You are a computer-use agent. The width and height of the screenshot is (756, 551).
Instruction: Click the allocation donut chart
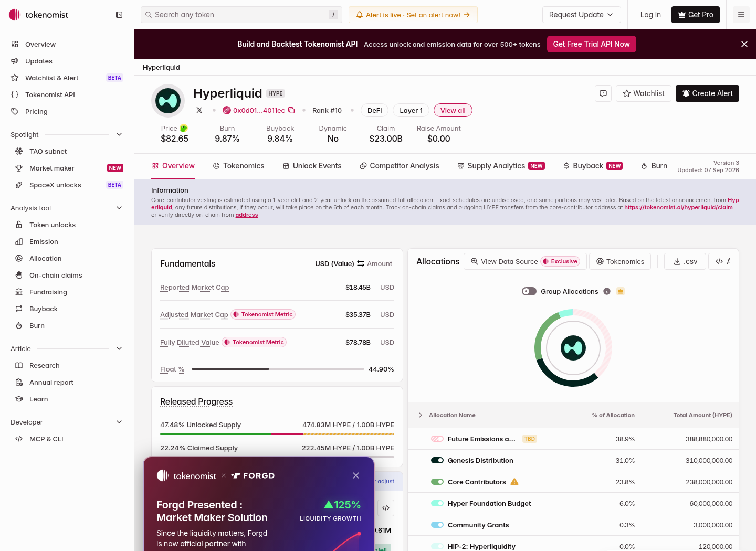[573, 348]
